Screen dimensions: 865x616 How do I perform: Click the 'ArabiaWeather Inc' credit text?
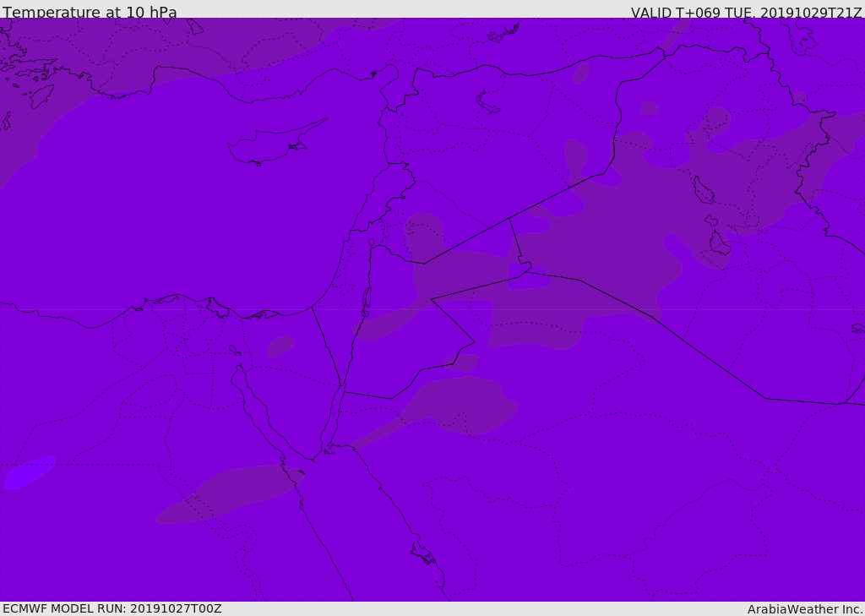click(804, 609)
